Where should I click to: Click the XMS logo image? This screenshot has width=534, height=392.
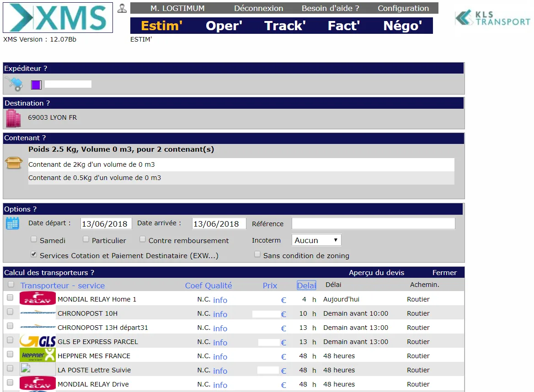pos(58,18)
